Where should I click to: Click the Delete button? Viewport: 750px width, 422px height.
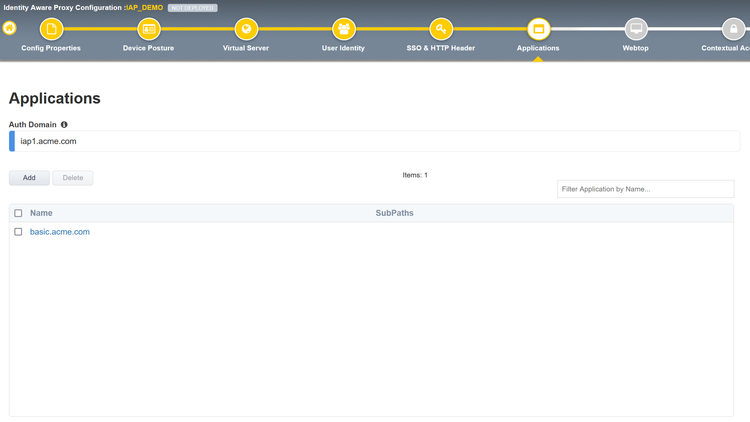[x=73, y=178]
